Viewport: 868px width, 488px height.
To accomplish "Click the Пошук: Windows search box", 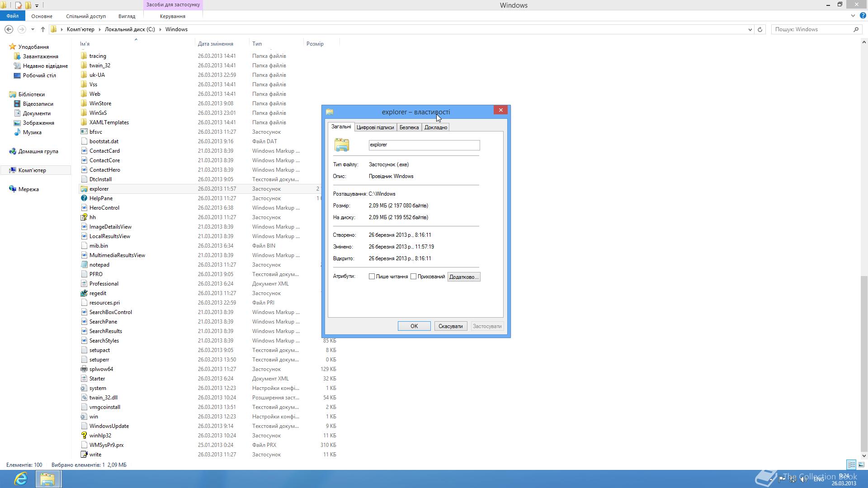I will [812, 29].
